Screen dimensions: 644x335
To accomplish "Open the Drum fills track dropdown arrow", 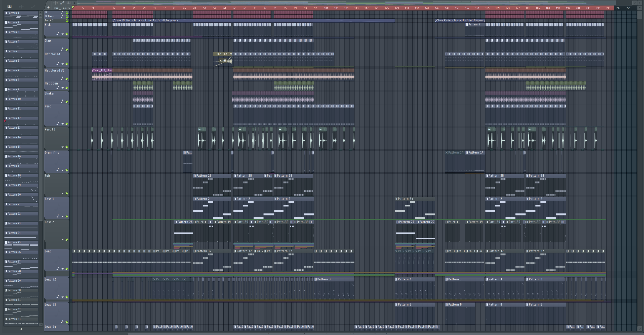I will (x=62, y=170).
